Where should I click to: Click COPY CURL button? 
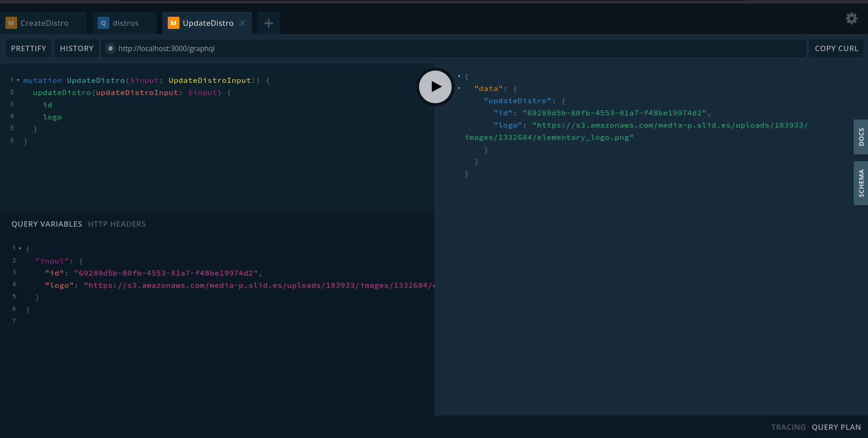click(836, 48)
